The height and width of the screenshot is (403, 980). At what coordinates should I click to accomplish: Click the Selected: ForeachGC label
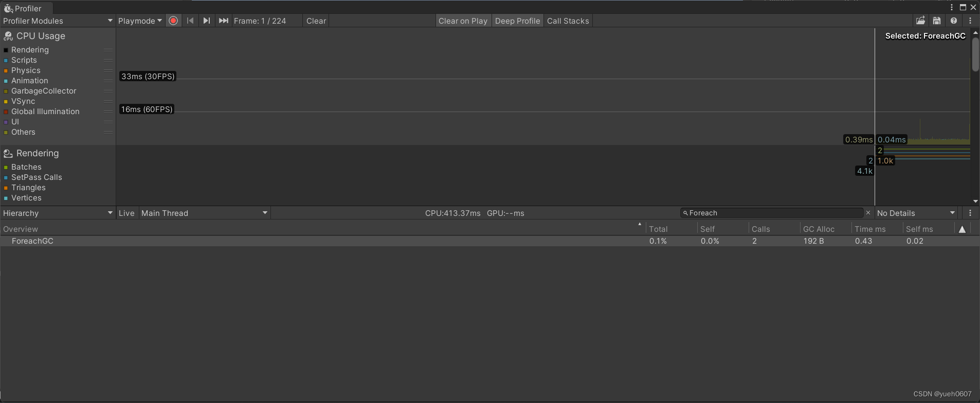point(925,36)
